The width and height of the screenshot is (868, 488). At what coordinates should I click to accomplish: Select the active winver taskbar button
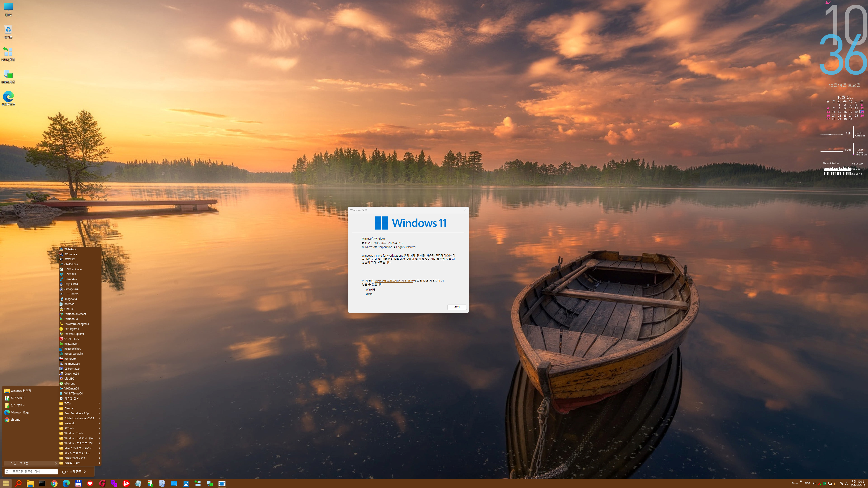[x=222, y=483]
